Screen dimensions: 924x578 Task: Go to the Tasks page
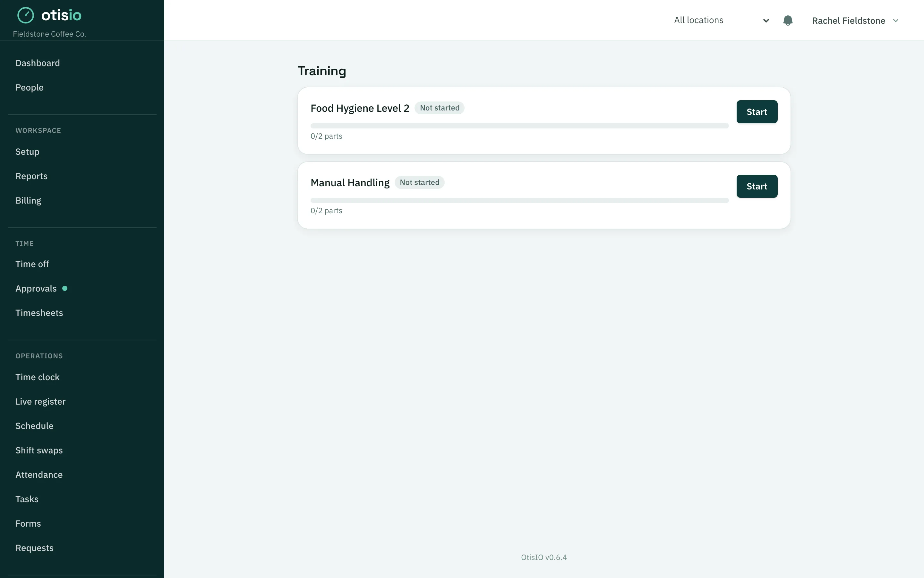27,500
